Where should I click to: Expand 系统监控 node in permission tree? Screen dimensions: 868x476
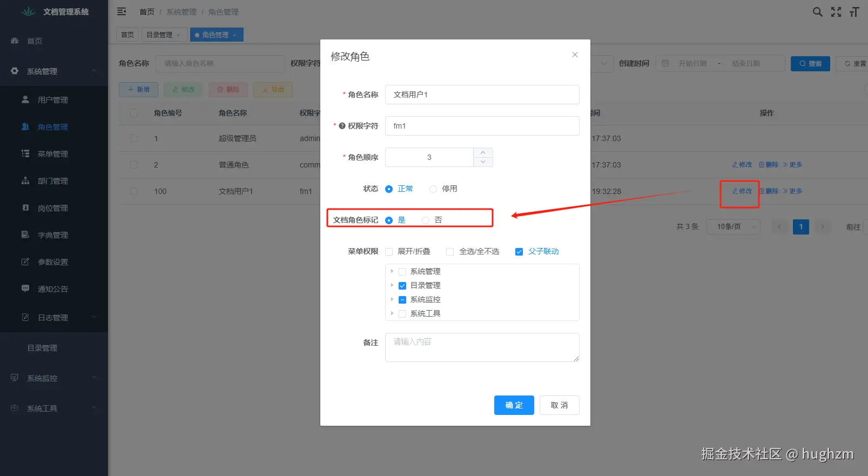click(392, 299)
